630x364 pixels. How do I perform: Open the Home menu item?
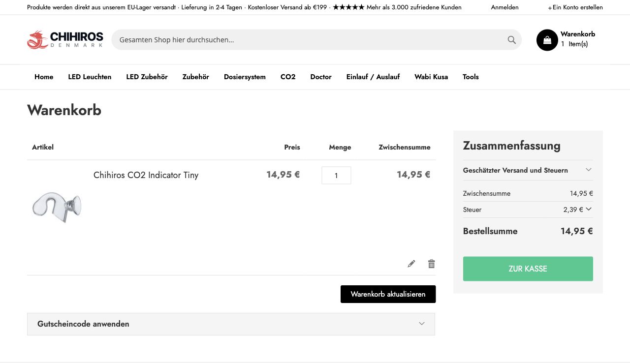click(44, 77)
